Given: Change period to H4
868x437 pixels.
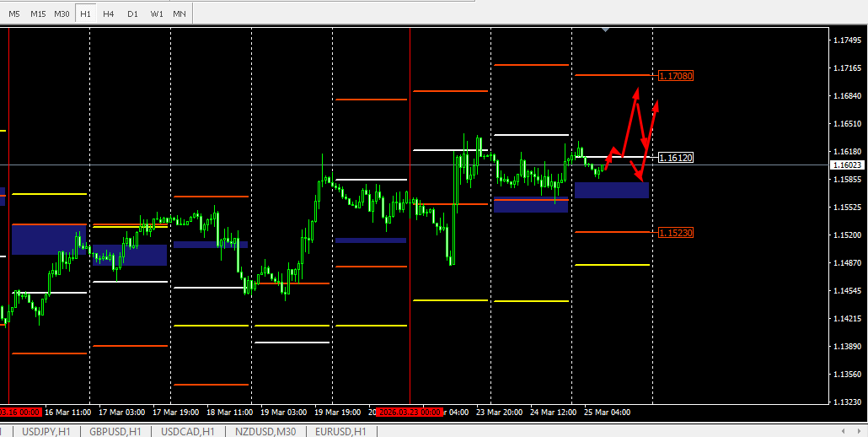Looking at the screenshot, I should (x=109, y=13).
